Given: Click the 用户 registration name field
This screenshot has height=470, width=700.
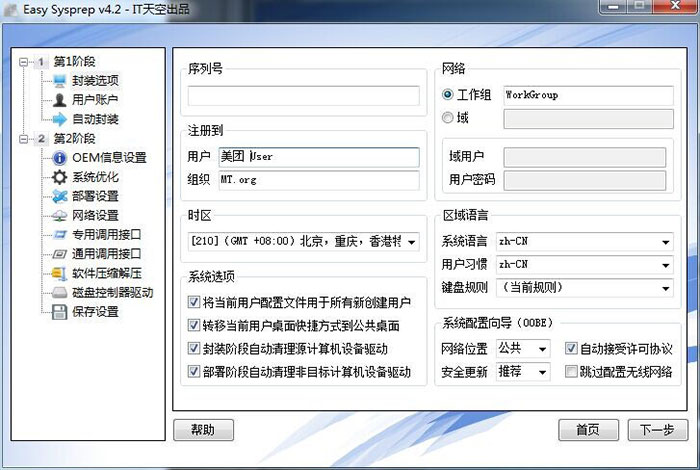Looking at the screenshot, I should coord(319,157).
